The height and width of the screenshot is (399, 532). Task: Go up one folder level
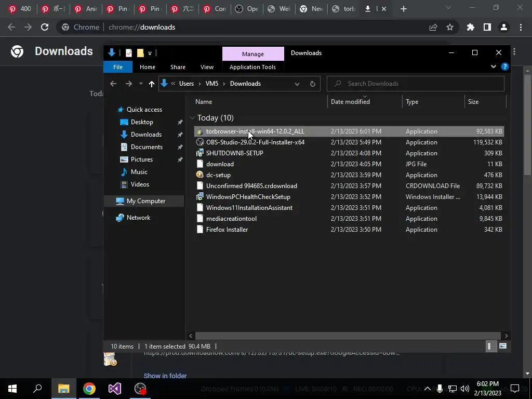(x=151, y=84)
